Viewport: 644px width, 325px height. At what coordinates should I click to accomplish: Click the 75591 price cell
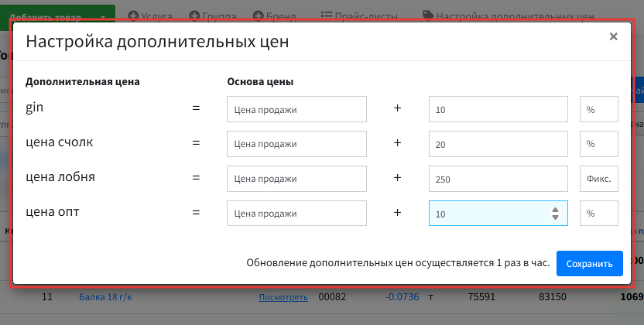481,296
